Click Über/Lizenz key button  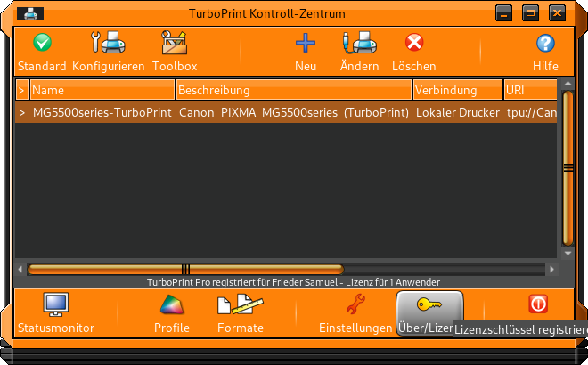pos(429,305)
